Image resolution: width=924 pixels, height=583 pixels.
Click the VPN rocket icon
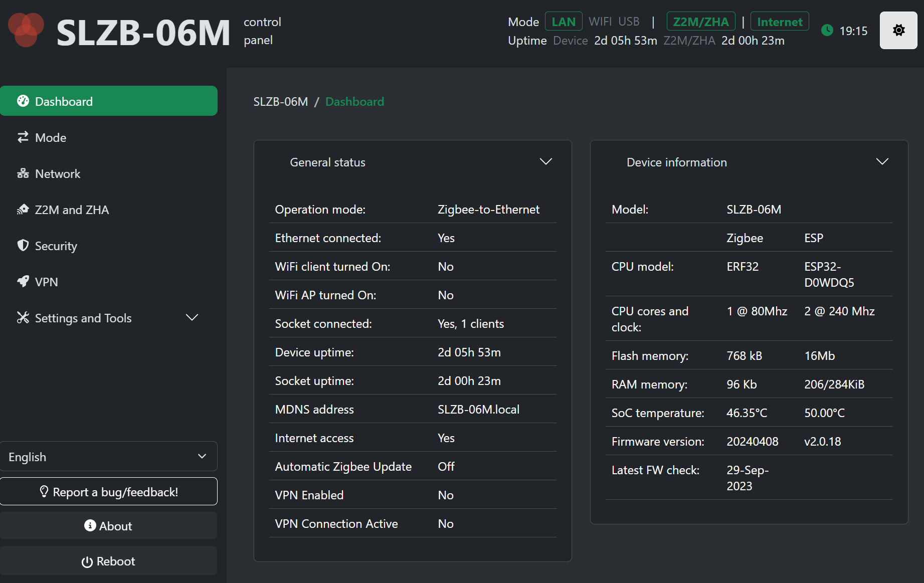23,282
